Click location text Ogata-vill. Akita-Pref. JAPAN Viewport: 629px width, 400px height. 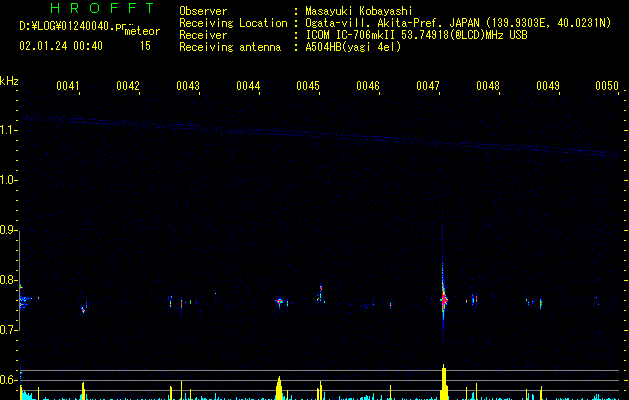392,23
